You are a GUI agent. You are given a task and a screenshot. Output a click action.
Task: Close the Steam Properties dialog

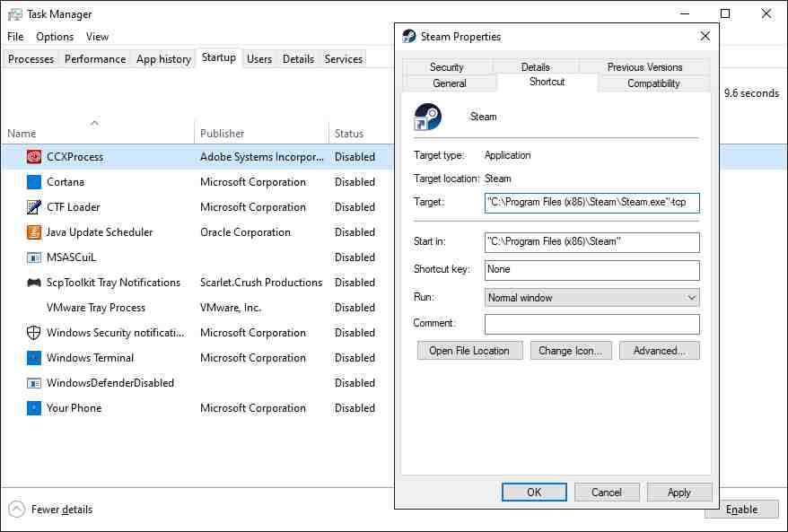pyautogui.click(x=705, y=36)
